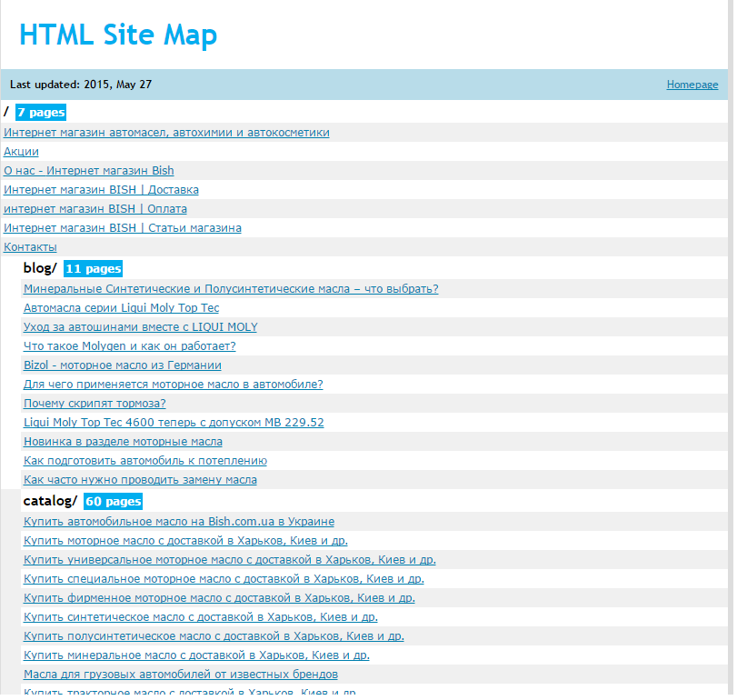Open the Контакты page link

[x=30, y=247]
